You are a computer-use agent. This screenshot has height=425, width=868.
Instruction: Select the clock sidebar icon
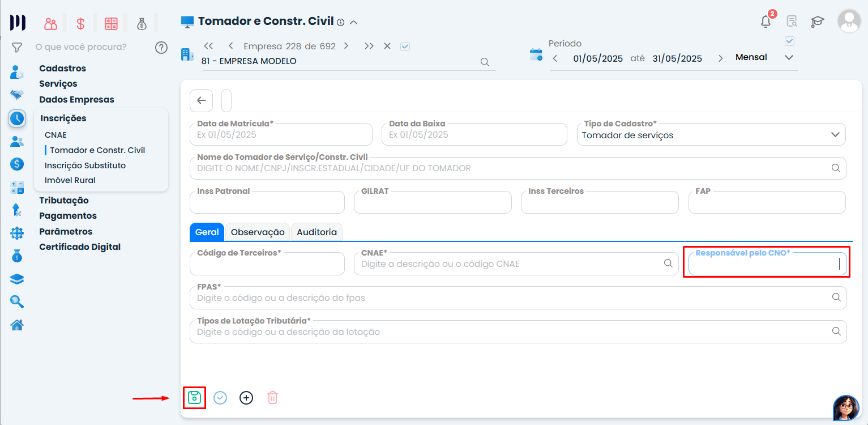click(x=17, y=118)
